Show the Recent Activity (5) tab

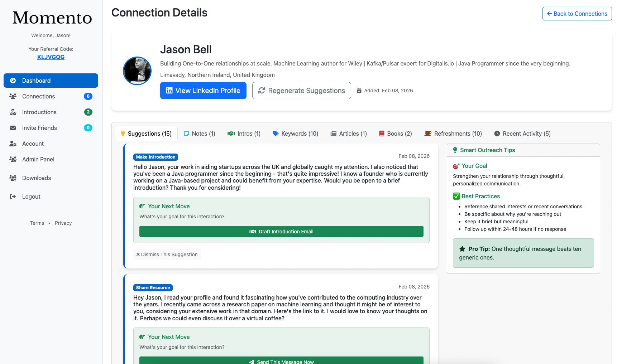pyautogui.click(x=522, y=134)
